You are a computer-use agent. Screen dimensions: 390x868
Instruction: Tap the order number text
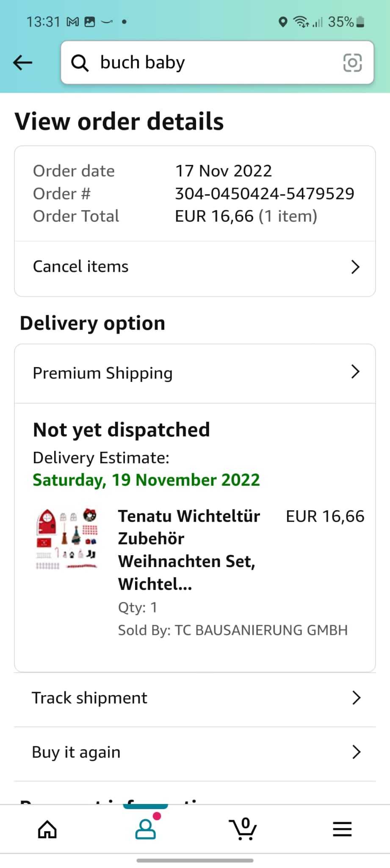click(x=264, y=194)
